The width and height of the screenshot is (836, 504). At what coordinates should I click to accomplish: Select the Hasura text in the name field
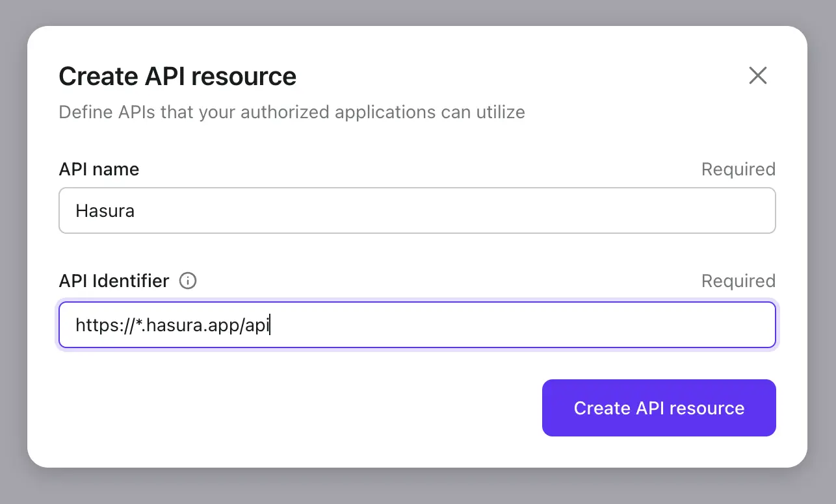[105, 210]
